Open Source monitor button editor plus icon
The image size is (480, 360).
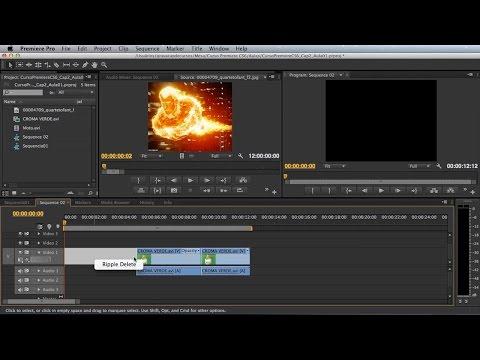click(274, 192)
